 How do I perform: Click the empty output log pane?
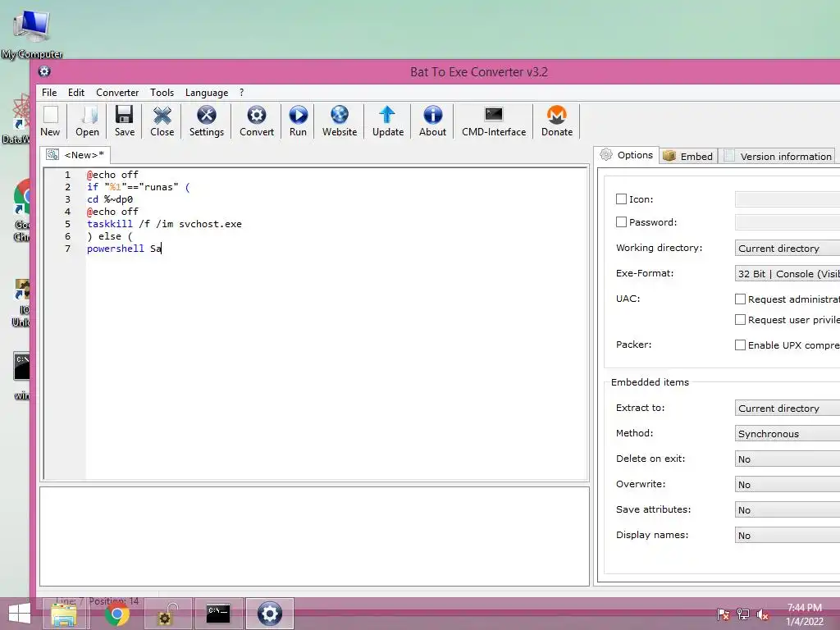click(314, 536)
